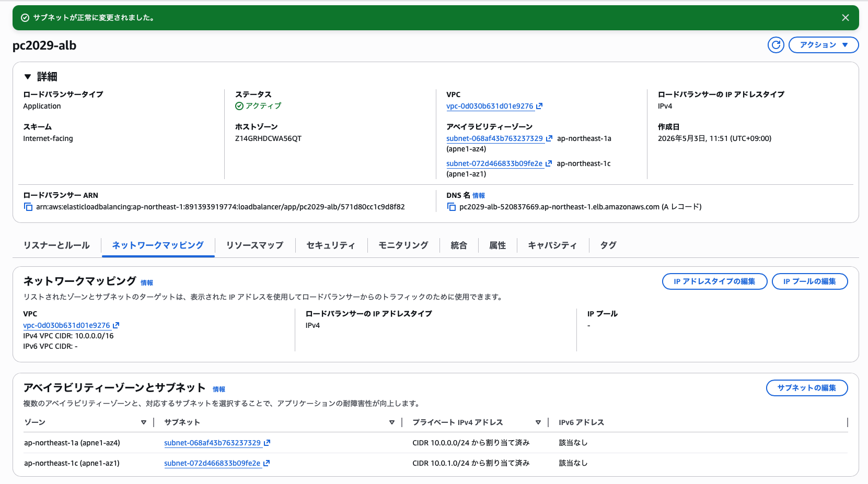Copy the load balancer ARN icon
Image resolution: width=868 pixels, height=484 pixels.
tap(28, 207)
